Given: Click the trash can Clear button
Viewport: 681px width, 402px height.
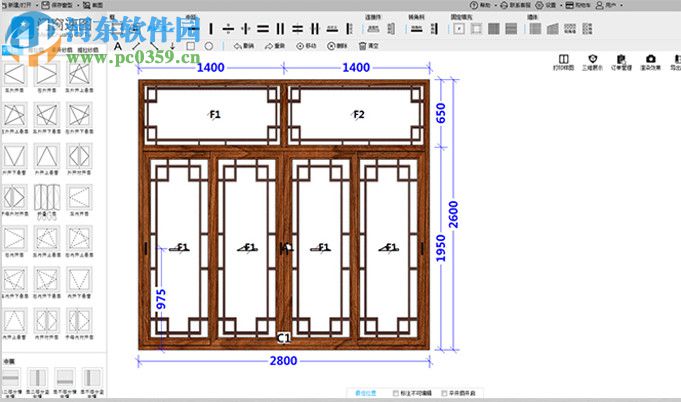Looking at the screenshot, I should pyautogui.click(x=369, y=46).
